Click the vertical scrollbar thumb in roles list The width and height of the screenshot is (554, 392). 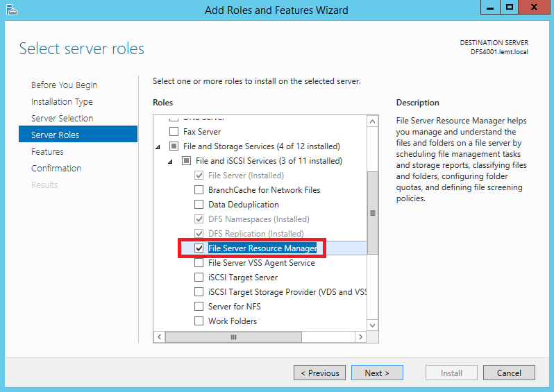(372, 213)
